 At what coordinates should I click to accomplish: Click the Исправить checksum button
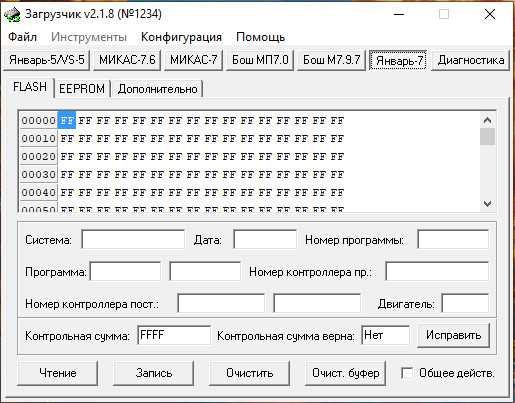click(453, 335)
